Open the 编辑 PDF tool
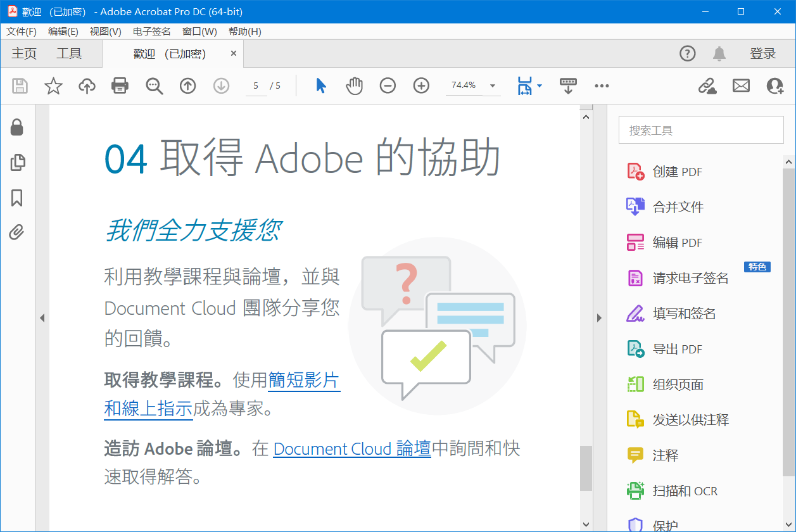 (x=674, y=242)
